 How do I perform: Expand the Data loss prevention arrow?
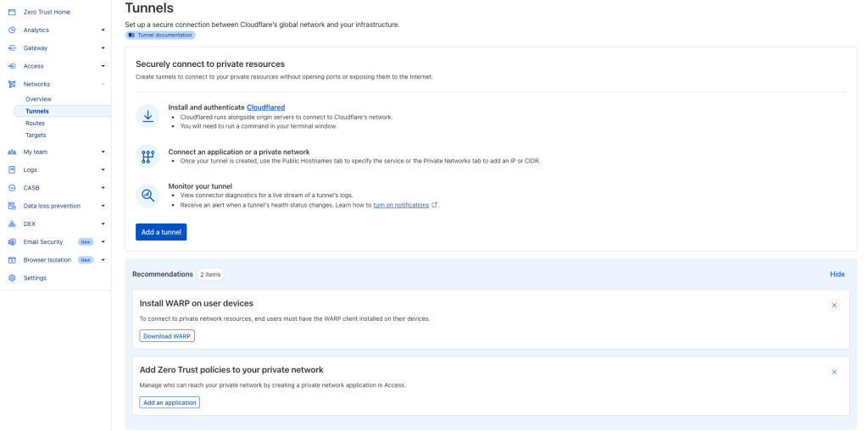[103, 206]
